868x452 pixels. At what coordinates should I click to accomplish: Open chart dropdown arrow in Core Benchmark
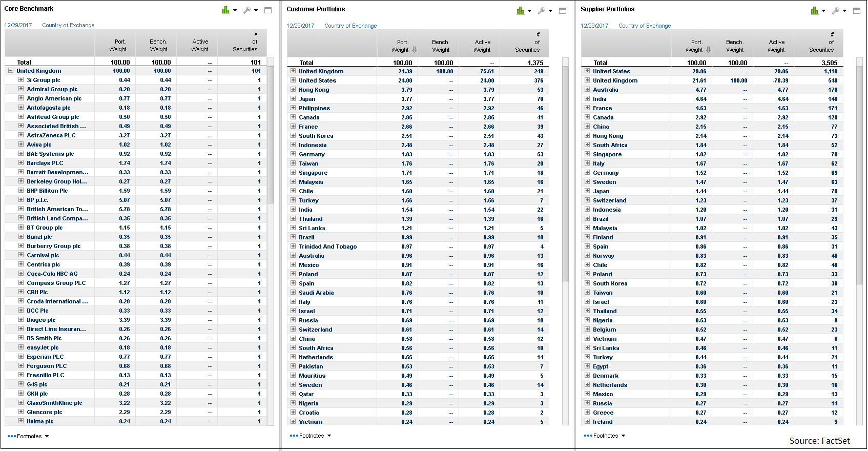(x=235, y=11)
